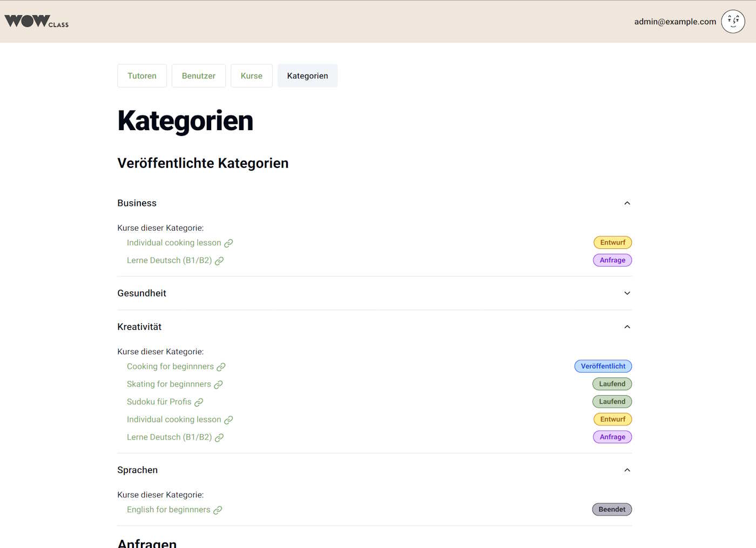Screen dimensions: 756x548
Task: Expand the Gesundheit category chevron
Action: 627,293
